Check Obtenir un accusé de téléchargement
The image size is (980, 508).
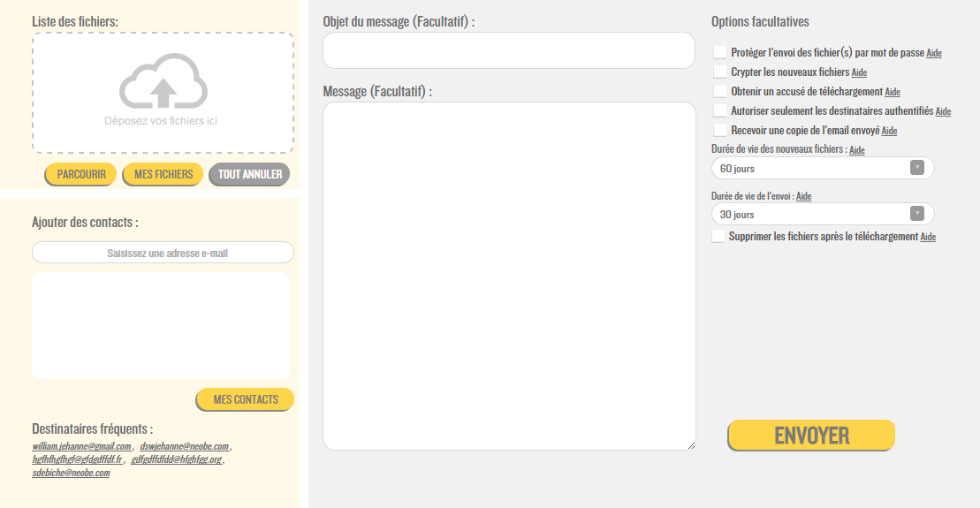pyautogui.click(x=720, y=92)
